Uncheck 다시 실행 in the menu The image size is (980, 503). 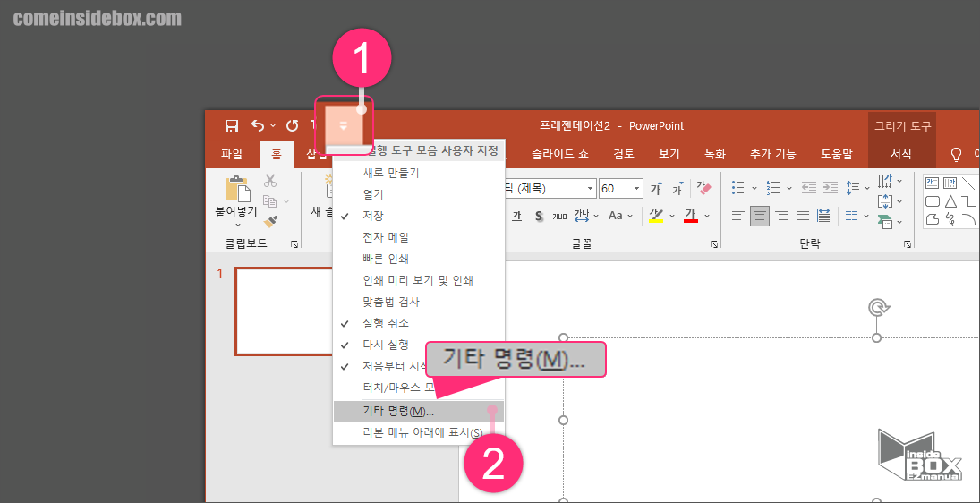418,345
